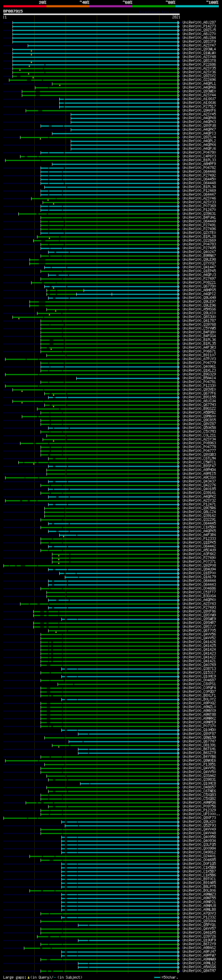Click the =50char. scale legend

point(166,977)
